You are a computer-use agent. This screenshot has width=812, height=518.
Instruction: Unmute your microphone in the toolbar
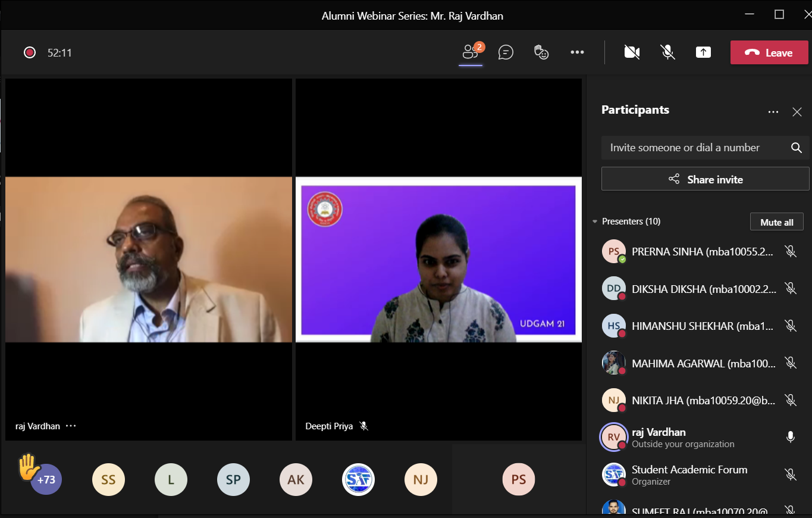(x=668, y=52)
